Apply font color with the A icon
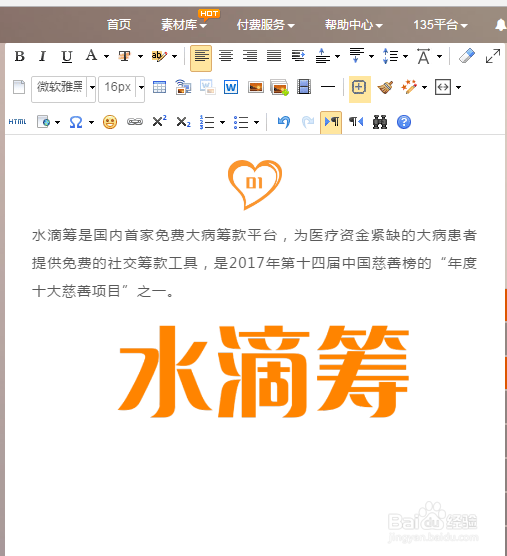 coord(91,56)
